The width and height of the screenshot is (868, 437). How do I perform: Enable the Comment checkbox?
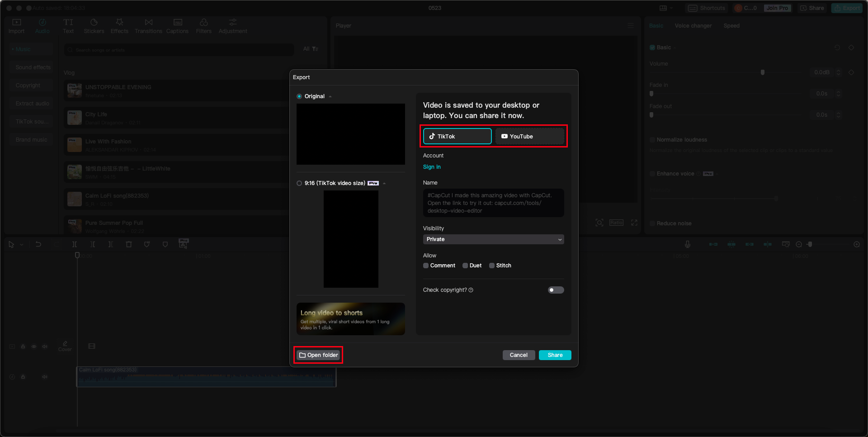coord(426,266)
